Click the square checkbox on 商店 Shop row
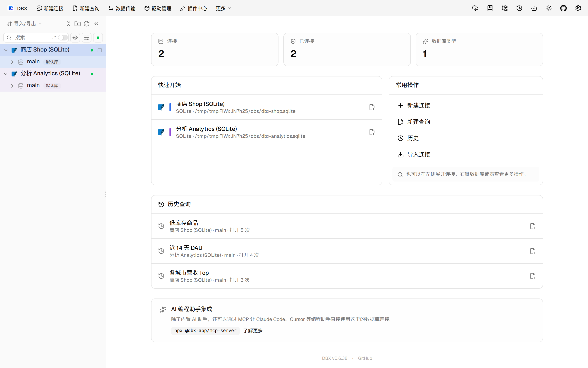The image size is (588, 368). [x=100, y=50]
